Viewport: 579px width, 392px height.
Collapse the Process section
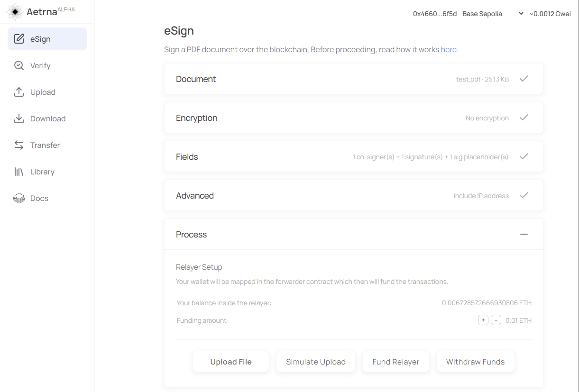[x=524, y=234]
